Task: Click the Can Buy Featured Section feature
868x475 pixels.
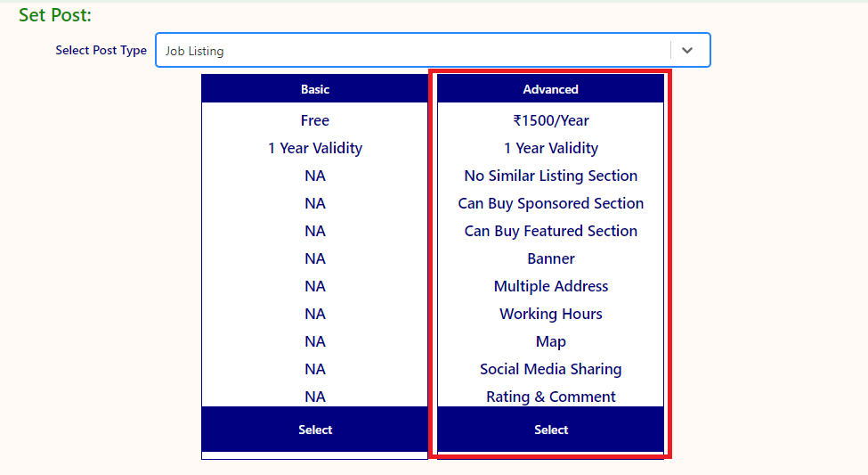Action: (x=550, y=231)
